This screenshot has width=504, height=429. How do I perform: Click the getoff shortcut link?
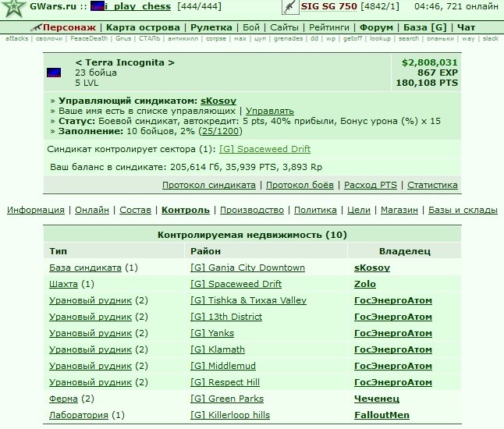pos(353,38)
